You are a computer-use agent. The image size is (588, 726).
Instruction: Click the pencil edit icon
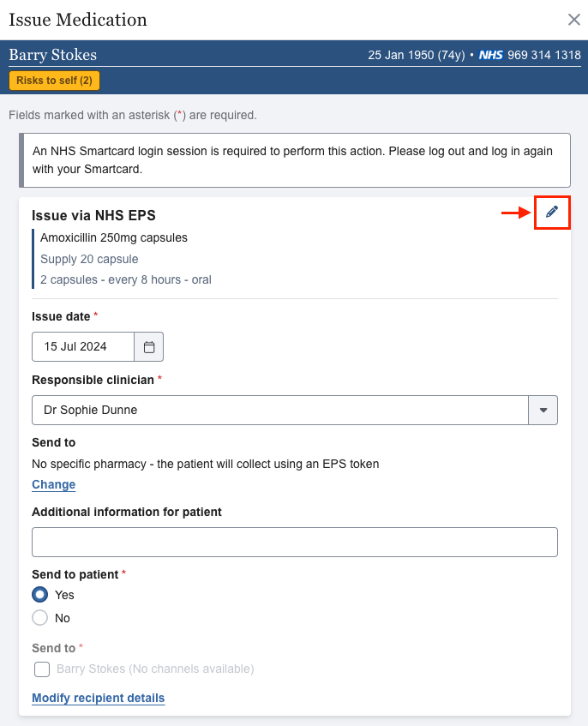click(x=552, y=213)
